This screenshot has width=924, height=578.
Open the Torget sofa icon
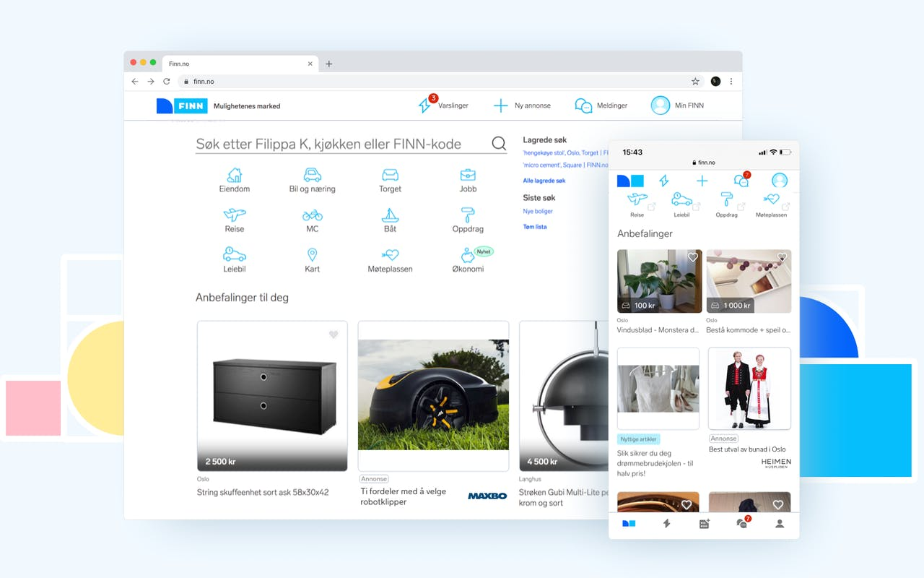390,176
